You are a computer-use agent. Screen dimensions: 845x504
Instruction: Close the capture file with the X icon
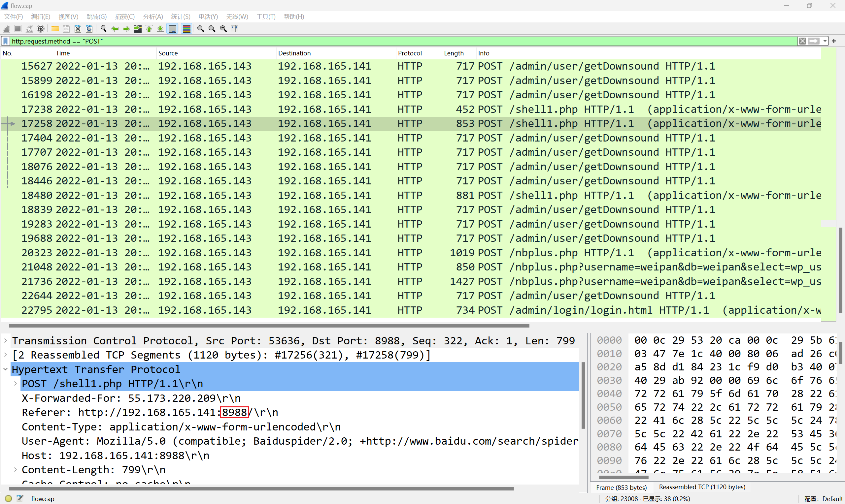[78, 29]
